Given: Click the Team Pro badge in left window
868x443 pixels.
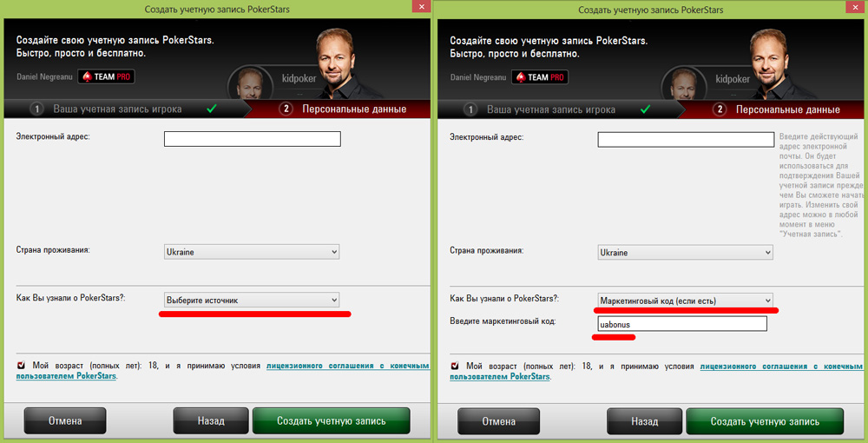Looking at the screenshot, I should pyautogui.click(x=106, y=76).
